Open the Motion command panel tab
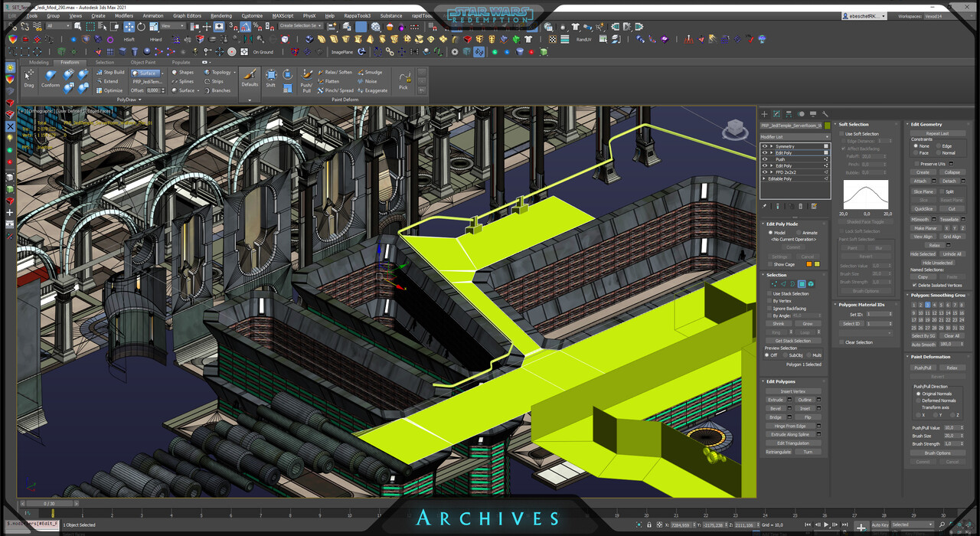The width and height of the screenshot is (980, 536). [x=801, y=113]
